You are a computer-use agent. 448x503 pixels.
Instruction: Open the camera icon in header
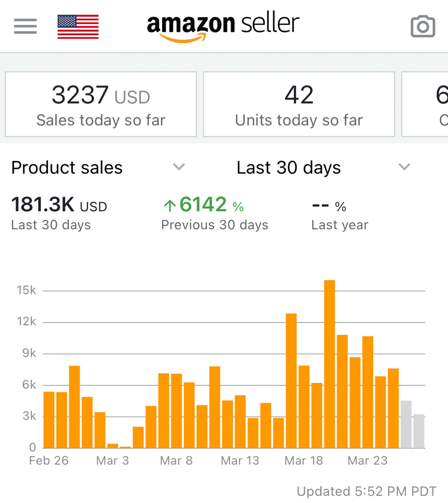coord(423,26)
